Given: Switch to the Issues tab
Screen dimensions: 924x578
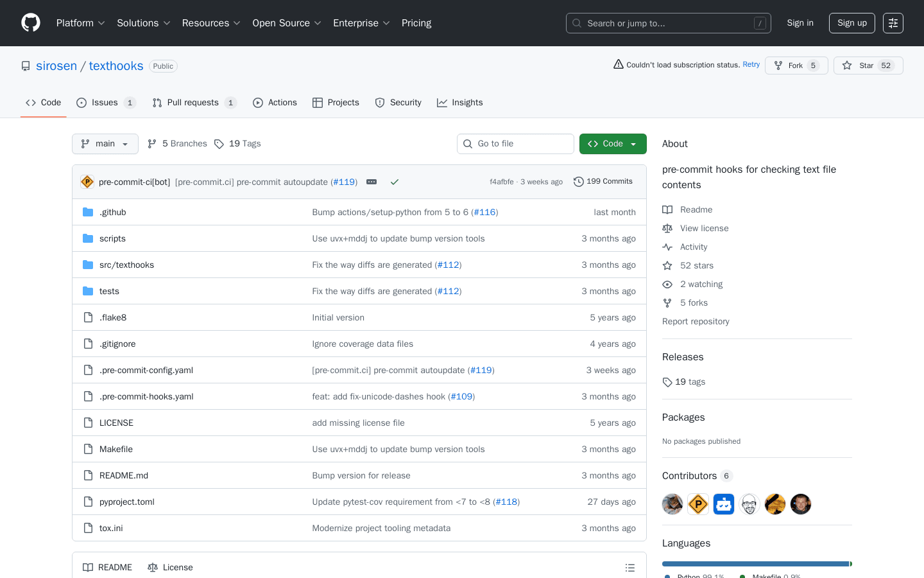Looking at the screenshot, I should 106,103.
